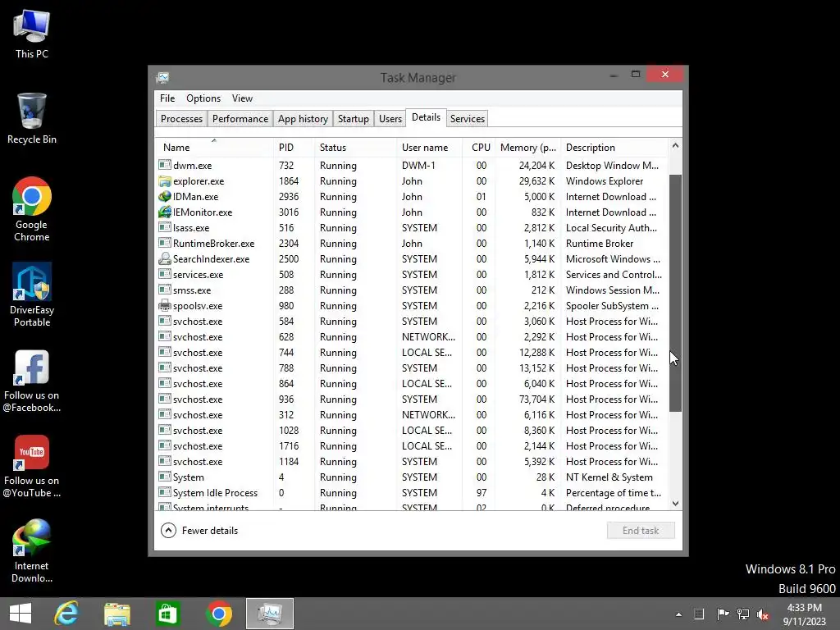Screen dimensions: 840x630
Task: Click the NT Kernel & System description
Action: pyautogui.click(x=609, y=477)
